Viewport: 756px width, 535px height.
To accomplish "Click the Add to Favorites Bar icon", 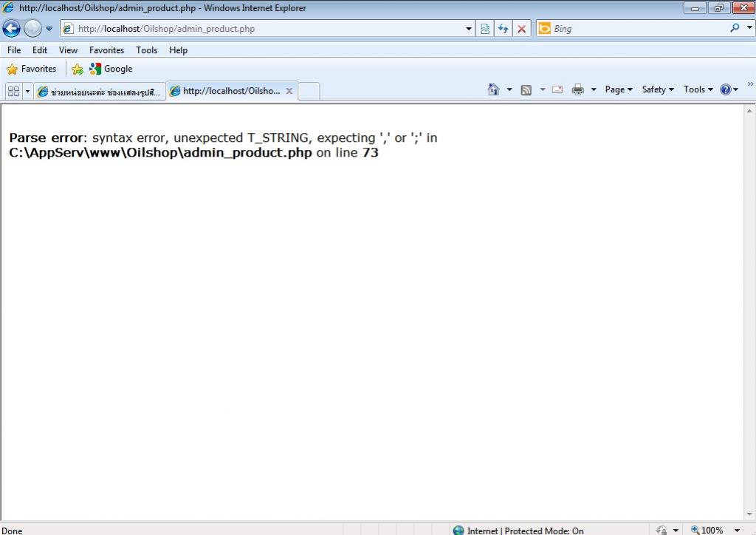I will pos(77,69).
